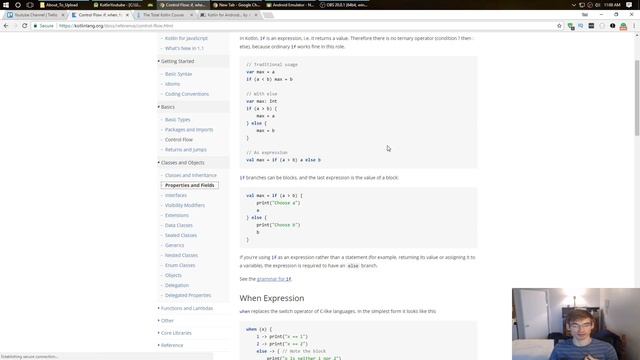The image size is (640, 360).
Task: Open What's New in 1.1 page
Action: [x=184, y=48]
